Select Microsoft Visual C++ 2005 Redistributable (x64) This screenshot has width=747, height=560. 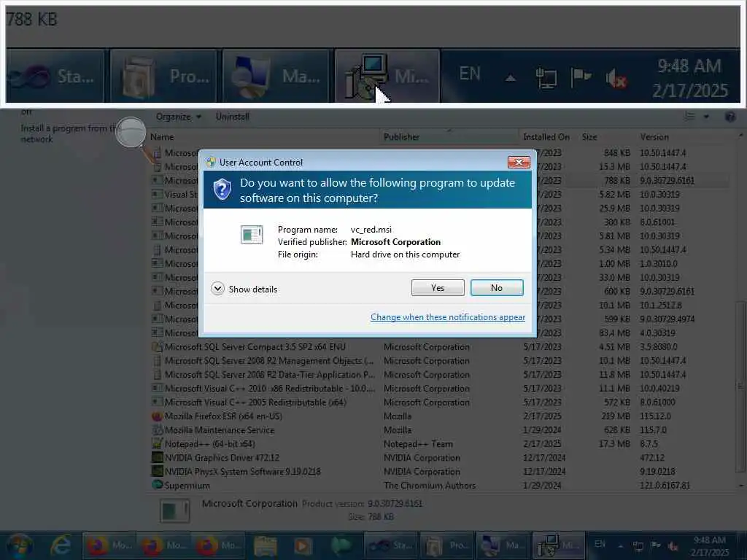(x=438, y=402)
